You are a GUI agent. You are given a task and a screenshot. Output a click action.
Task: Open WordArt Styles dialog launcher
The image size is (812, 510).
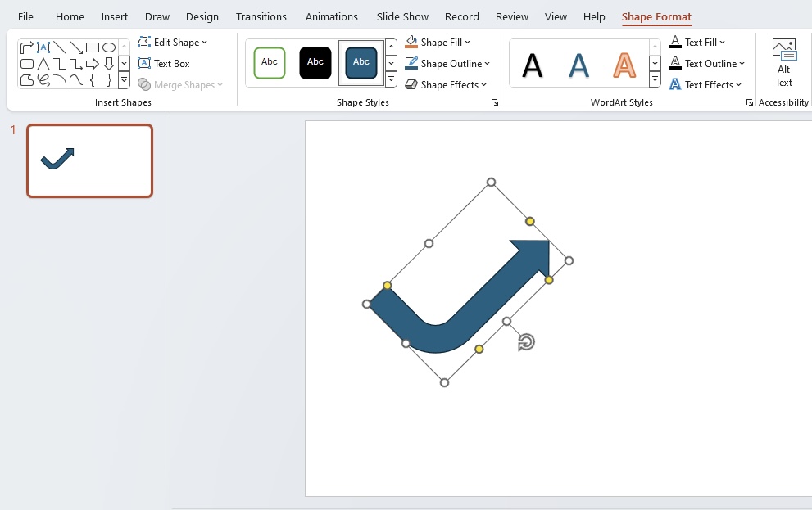[x=750, y=102]
